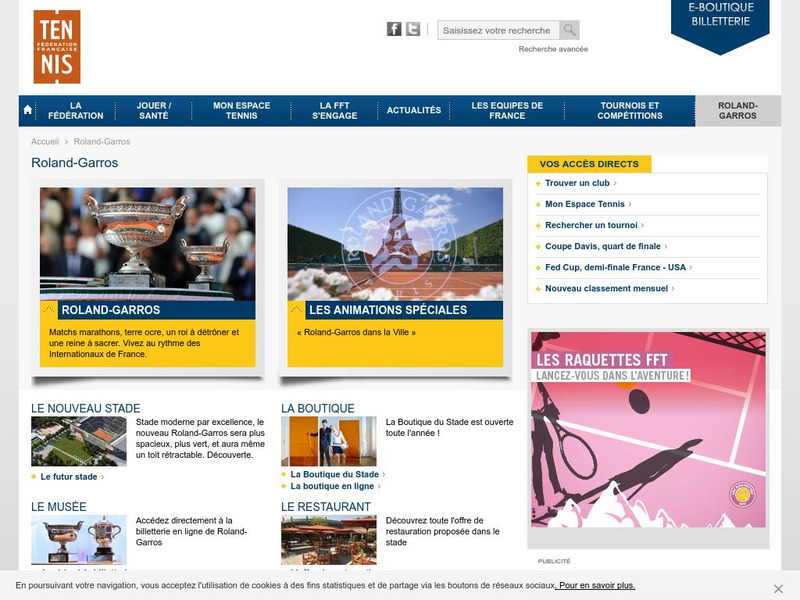Open Les Equipes de France menu
Viewport: 800px width, 600px height.
point(507,111)
